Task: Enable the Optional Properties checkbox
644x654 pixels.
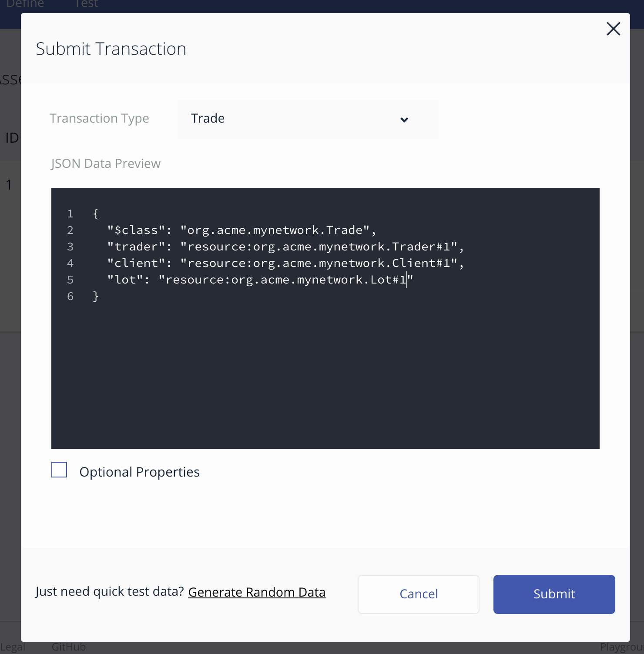Action: 59,470
